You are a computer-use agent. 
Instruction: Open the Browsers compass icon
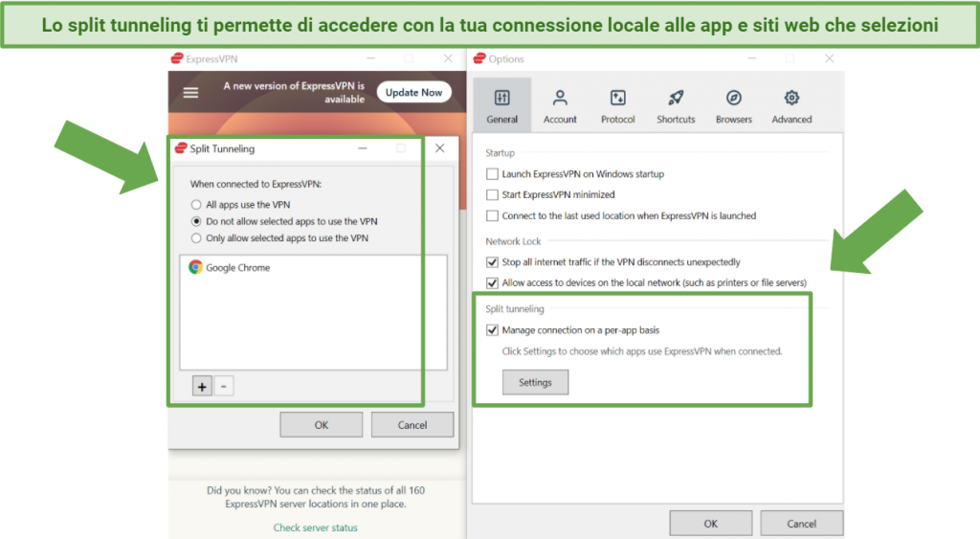(734, 98)
